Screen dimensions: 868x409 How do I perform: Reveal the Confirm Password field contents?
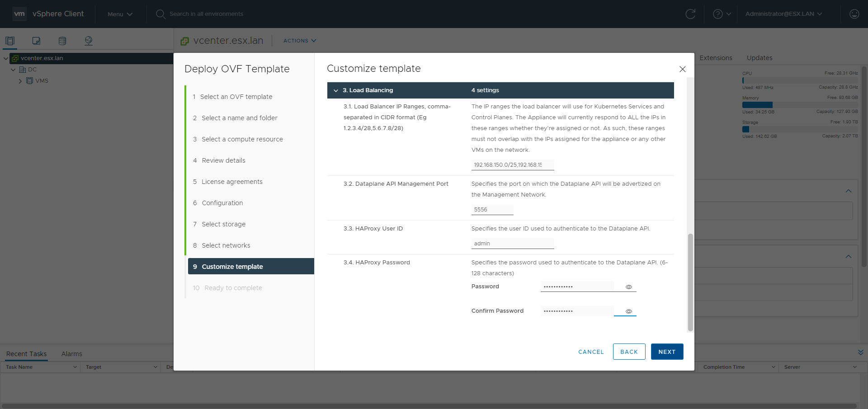point(628,311)
